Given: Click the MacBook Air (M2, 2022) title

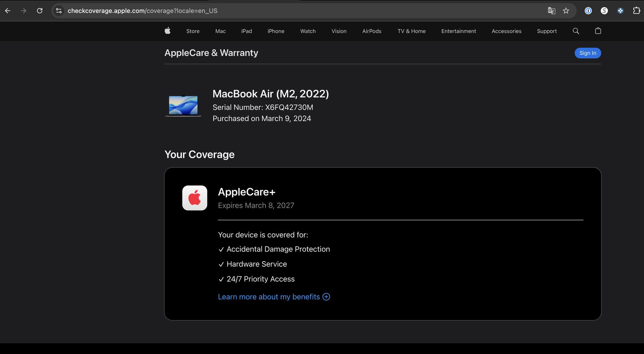Looking at the screenshot, I should pos(271,94).
